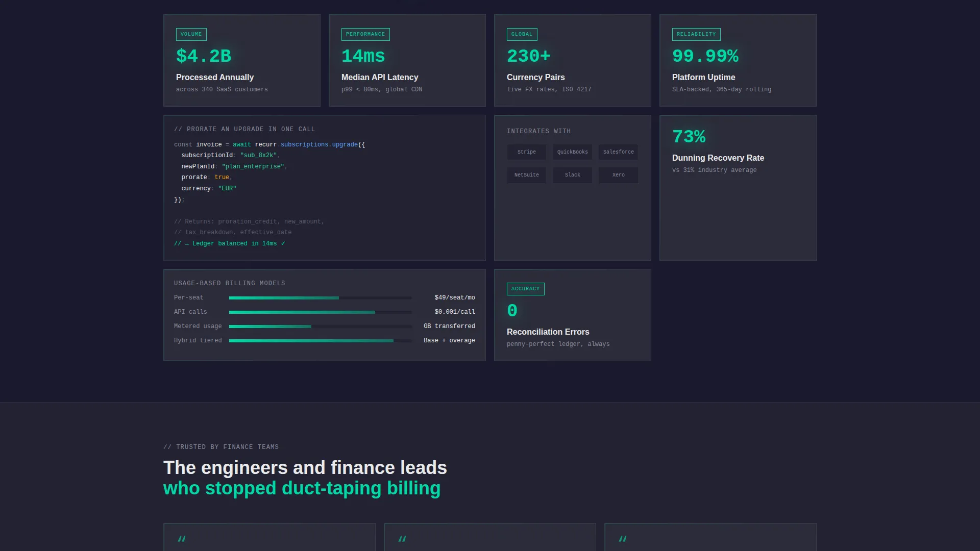
Task: Click the Median API Latency heading
Action: tap(380, 77)
